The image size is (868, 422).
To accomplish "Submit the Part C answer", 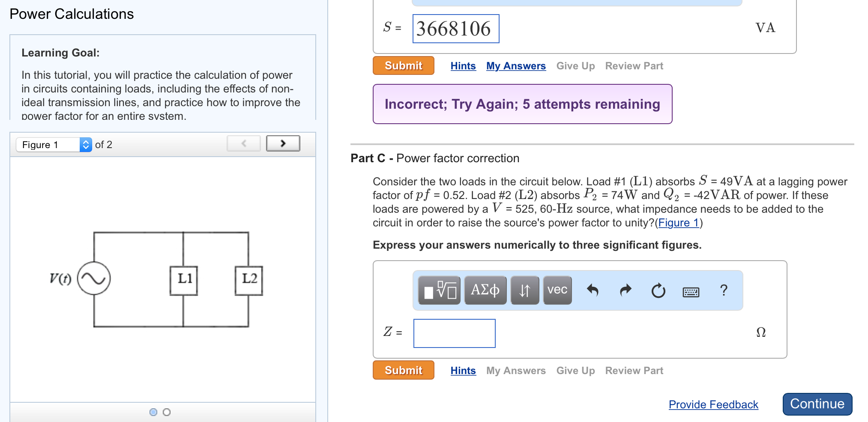I will [x=403, y=370].
